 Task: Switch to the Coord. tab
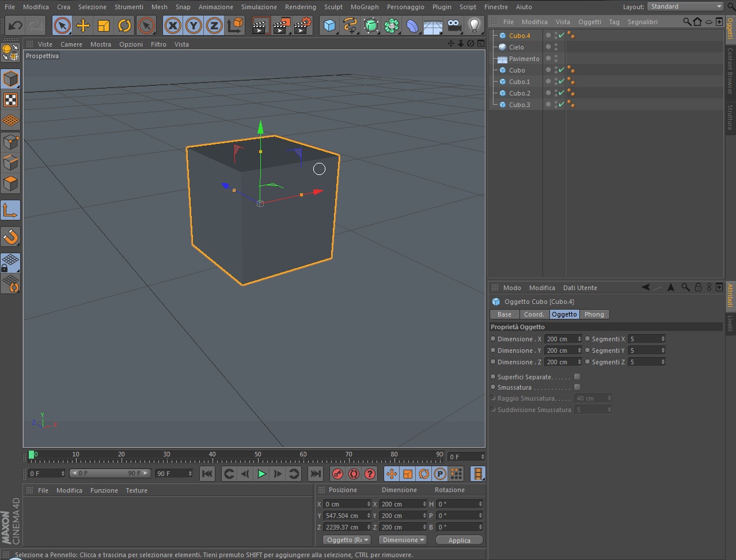click(x=534, y=314)
